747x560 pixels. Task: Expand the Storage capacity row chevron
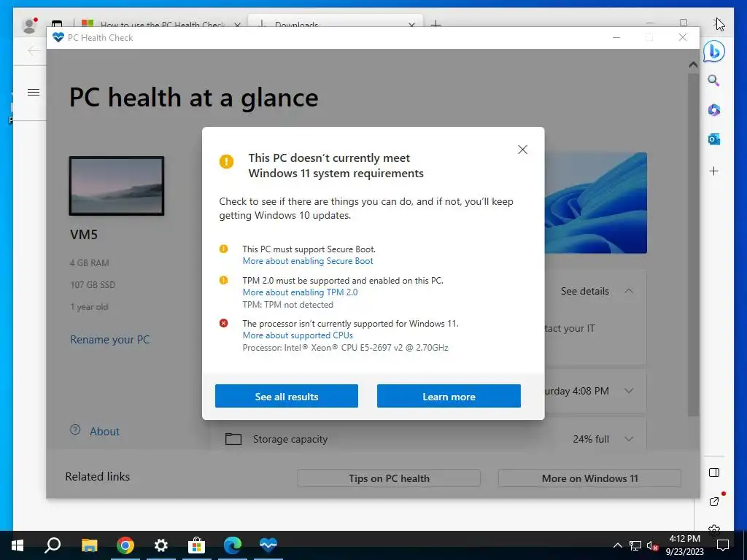coord(629,439)
